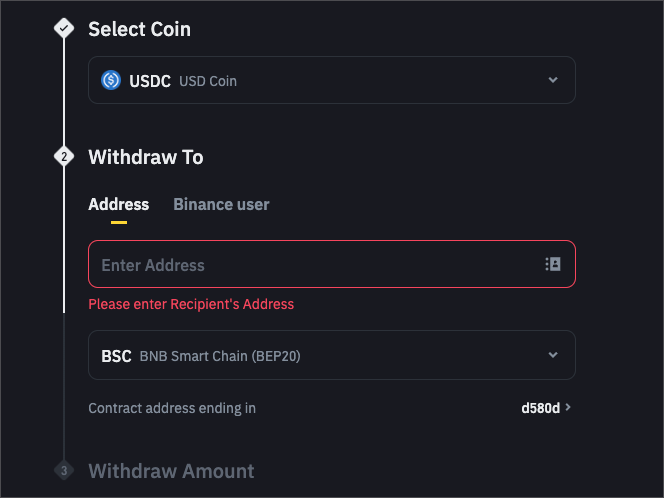664x498 pixels.
Task: Click the Select Coin step heading
Action: pyautogui.click(x=139, y=29)
